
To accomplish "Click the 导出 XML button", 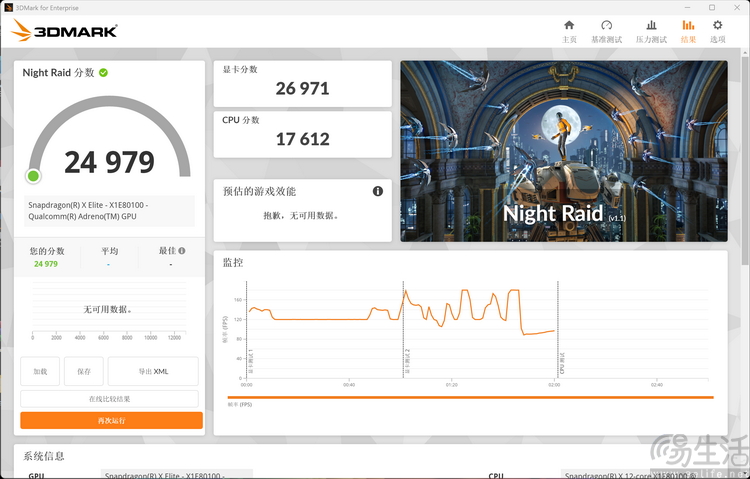I will click(x=153, y=371).
